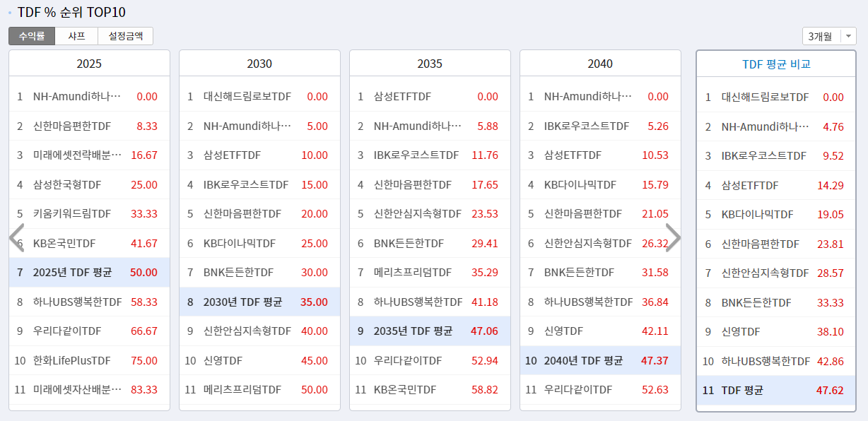Open the 3개월 period dropdown
The height and width of the screenshot is (421, 868).
click(829, 36)
